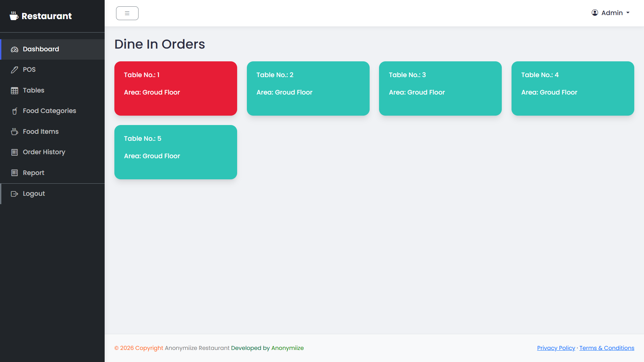Open the Privacy Policy link

(x=556, y=348)
